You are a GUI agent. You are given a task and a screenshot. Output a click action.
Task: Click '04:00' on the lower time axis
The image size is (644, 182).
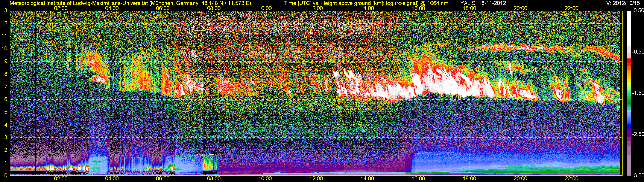(x=112, y=179)
